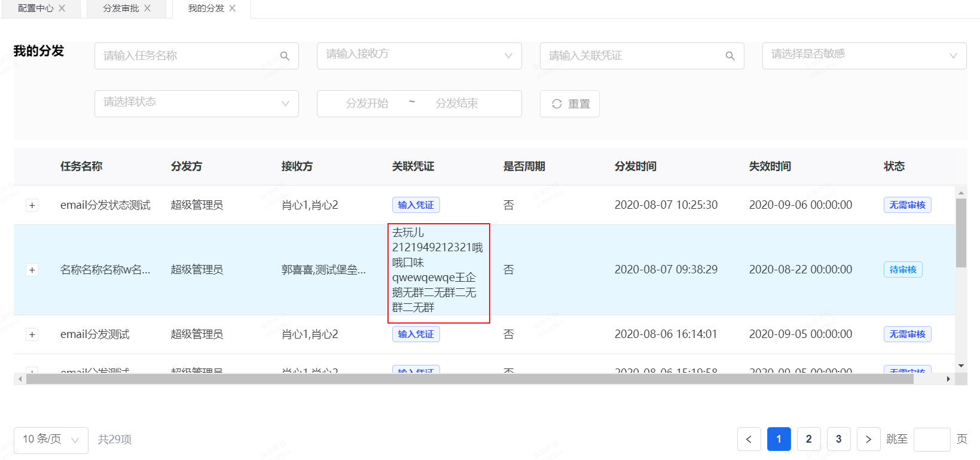Screen dimensions: 980x460
Task: Click the 失效时间 column header
Action: click(x=770, y=166)
